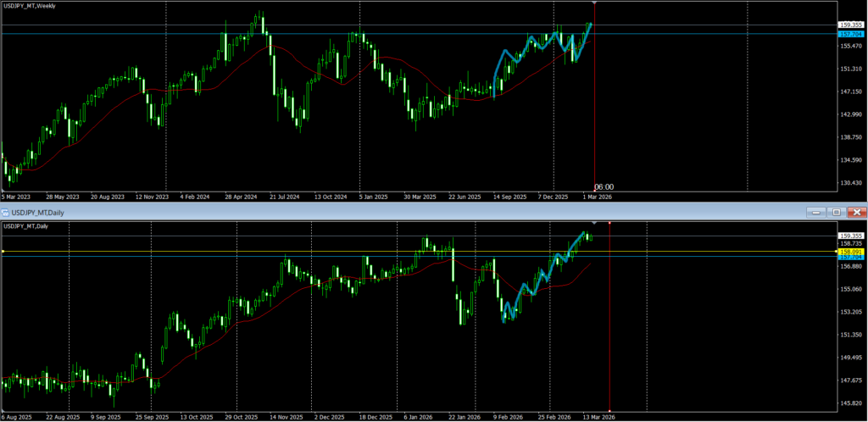The height and width of the screenshot is (422, 868).
Task: Click the 1 Mar 2026 date on Weekly axis
Action: tap(596, 197)
